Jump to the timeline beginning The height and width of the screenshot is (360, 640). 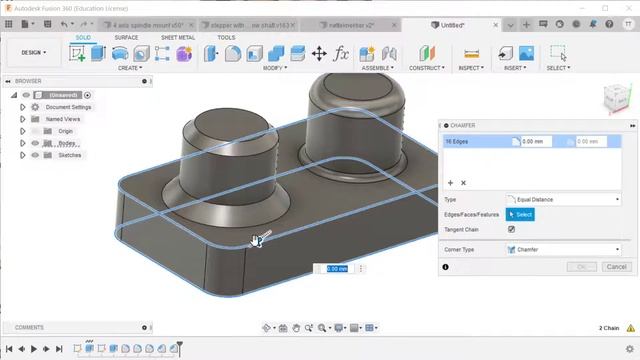[x=9, y=349]
